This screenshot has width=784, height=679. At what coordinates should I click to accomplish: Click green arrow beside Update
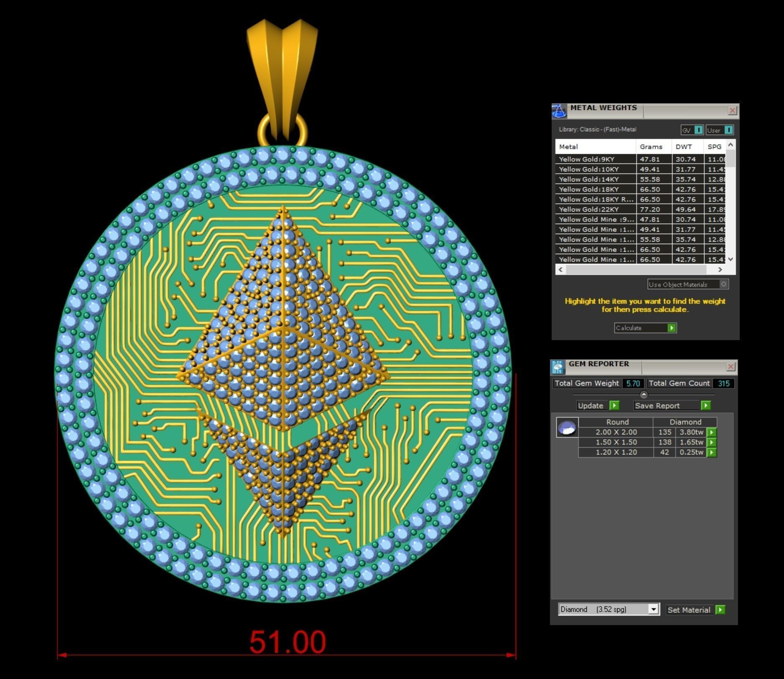(614, 405)
